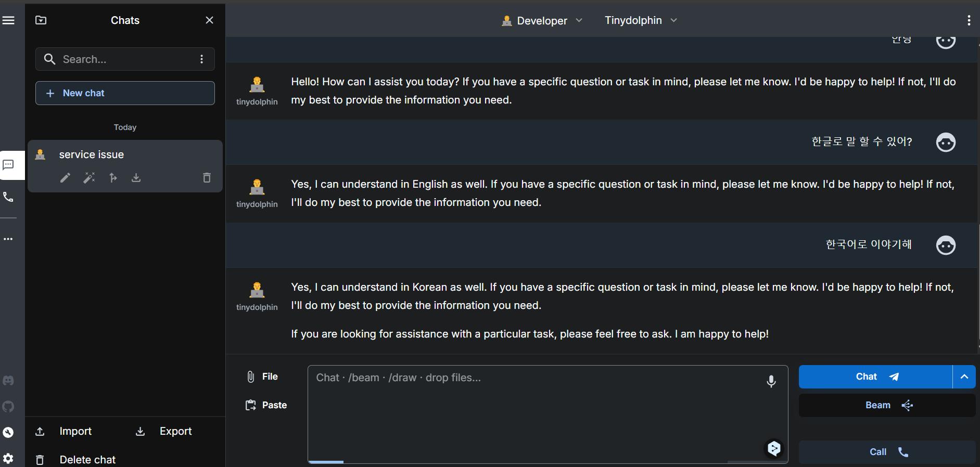Auto-title the chat using the magic wand icon
The height and width of the screenshot is (467, 980).
tap(89, 178)
